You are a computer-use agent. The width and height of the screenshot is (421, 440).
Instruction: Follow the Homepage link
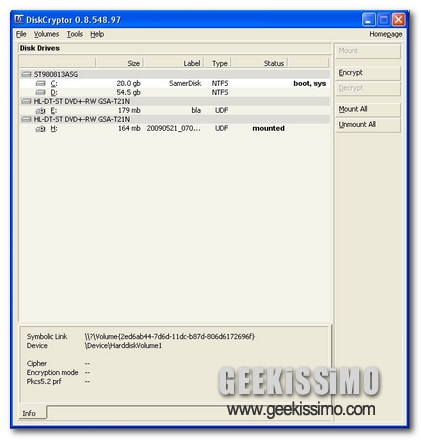385,34
